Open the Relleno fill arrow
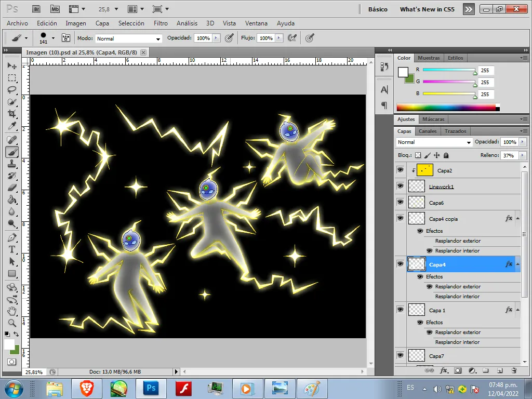Image resolution: width=532 pixels, height=399 pixels. (x=523, y=155)
